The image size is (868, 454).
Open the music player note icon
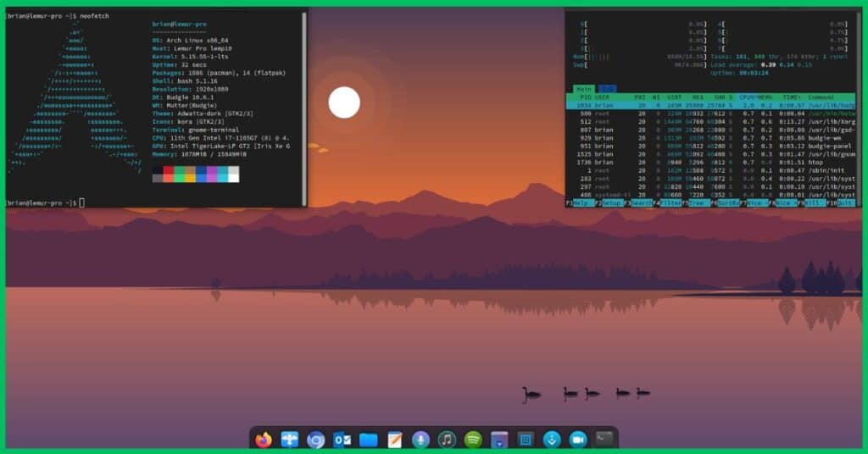[447, 440]
